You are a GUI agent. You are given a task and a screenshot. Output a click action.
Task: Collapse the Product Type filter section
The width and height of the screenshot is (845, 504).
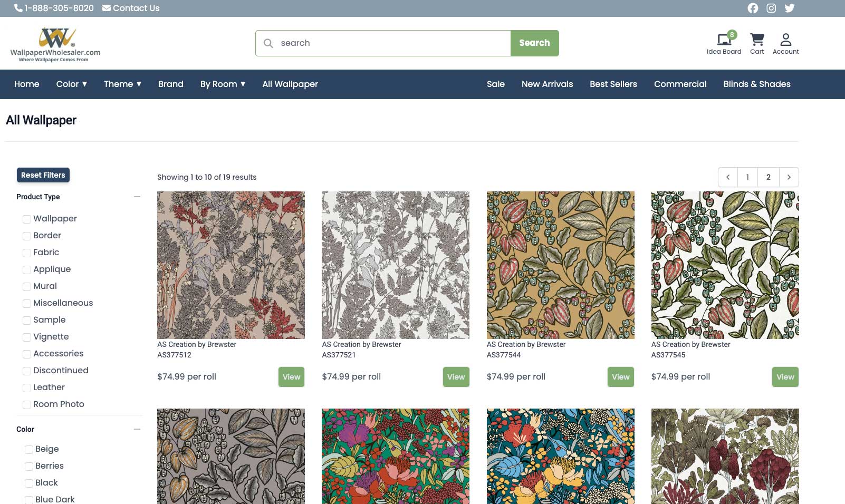[137, 197]
